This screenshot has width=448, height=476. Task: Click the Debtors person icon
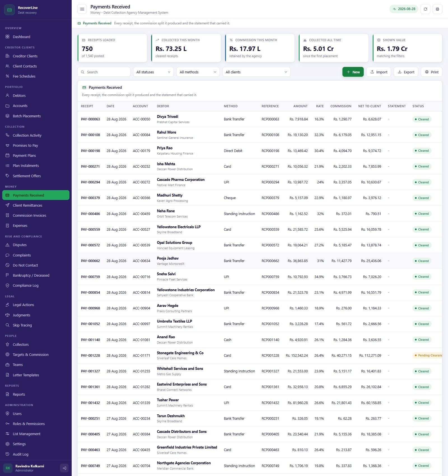[x=8, y=95]
